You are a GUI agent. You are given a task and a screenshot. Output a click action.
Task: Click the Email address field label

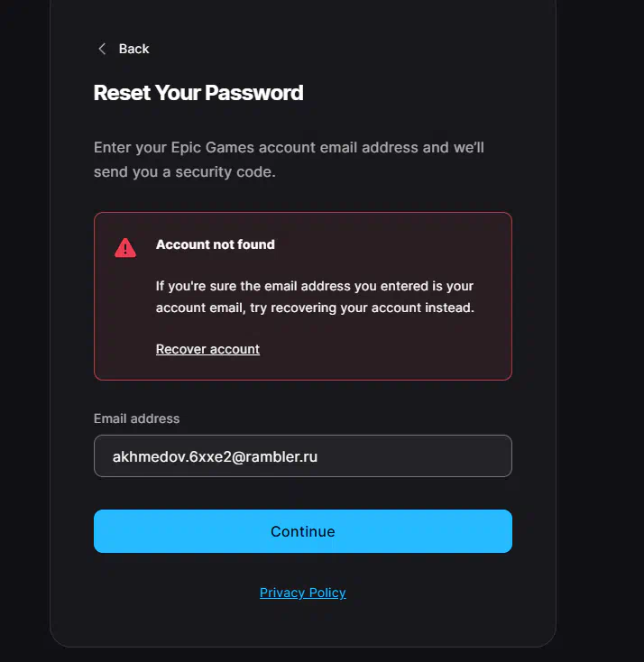click(x=137, y=418)
